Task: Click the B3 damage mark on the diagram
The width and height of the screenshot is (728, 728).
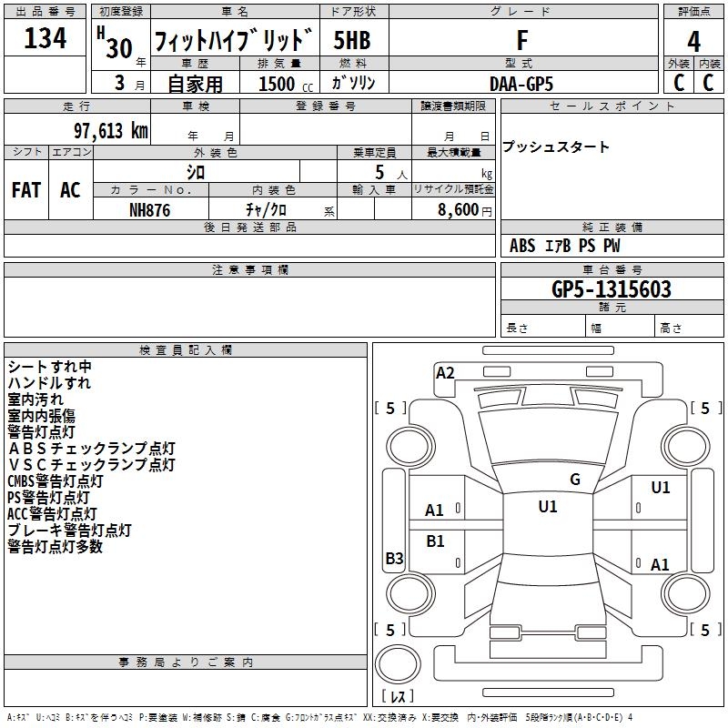Action: click(x=394, y=559)
